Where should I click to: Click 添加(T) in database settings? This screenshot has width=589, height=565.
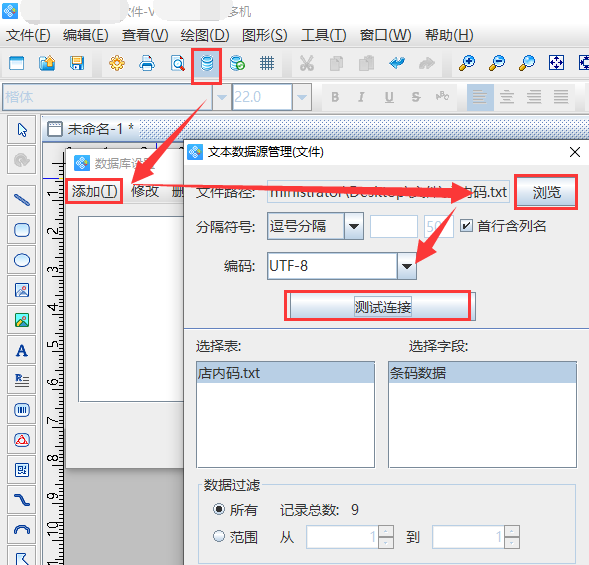95,191
